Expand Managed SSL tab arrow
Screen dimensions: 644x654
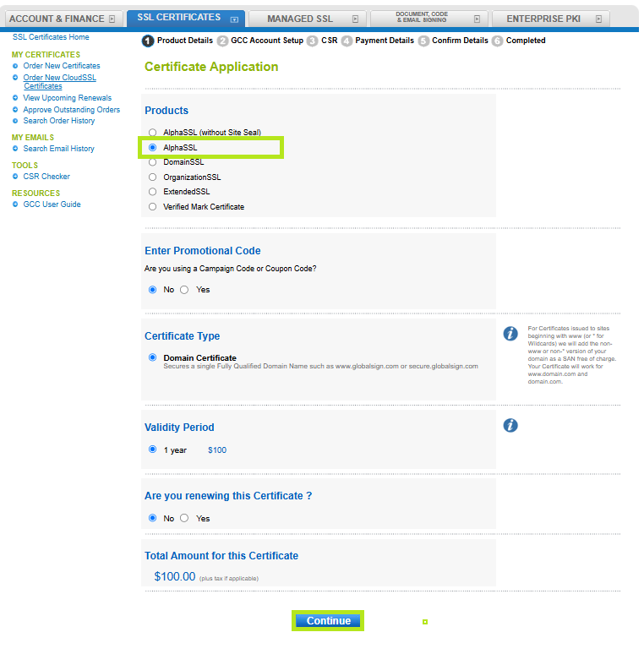click(355, 19)
